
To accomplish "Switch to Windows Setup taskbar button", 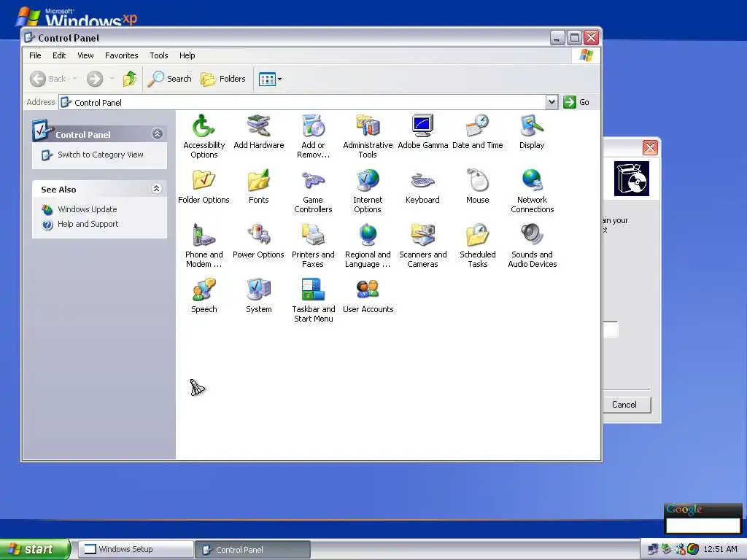I will [x=136, y=549].
